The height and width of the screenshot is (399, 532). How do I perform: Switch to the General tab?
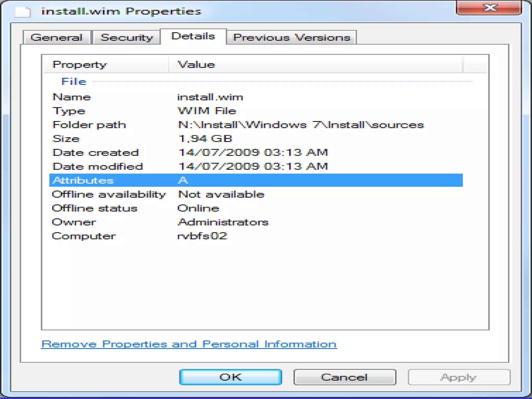[57, 37]
